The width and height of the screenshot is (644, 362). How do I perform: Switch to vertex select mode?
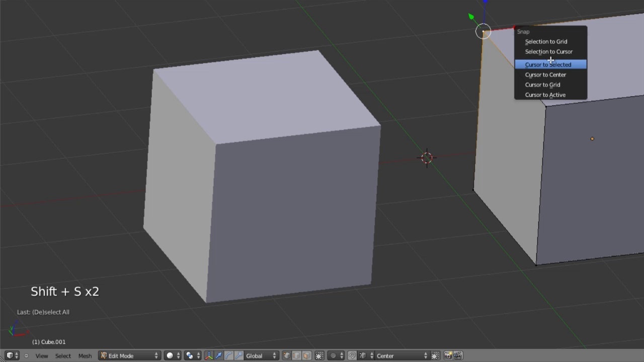click(x=286, y=355)
